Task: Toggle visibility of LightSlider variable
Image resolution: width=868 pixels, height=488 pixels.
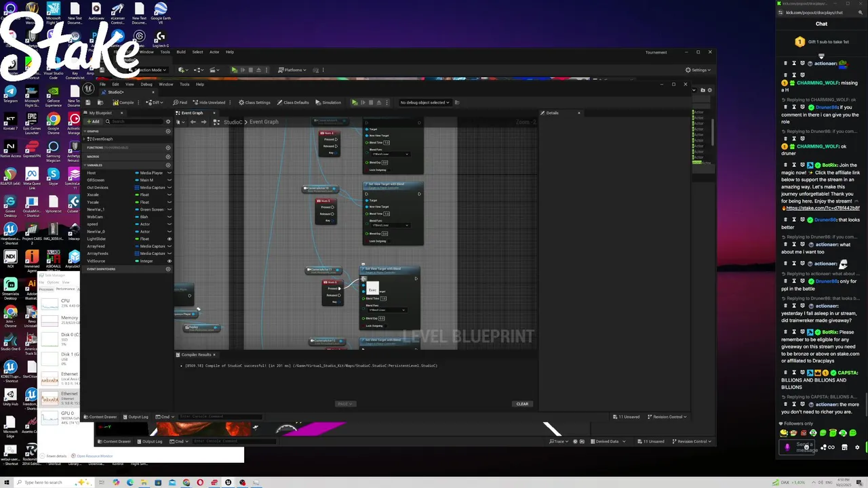Action: pos(169,239)
